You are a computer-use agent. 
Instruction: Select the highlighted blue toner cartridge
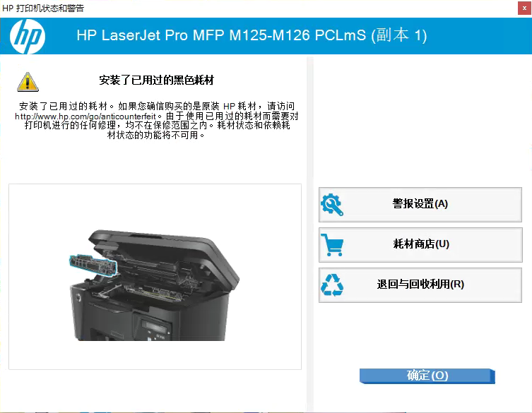(93, 265)
